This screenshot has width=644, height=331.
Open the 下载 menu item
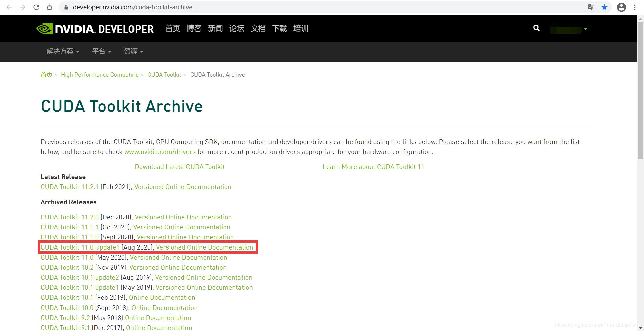click(279, 29)
